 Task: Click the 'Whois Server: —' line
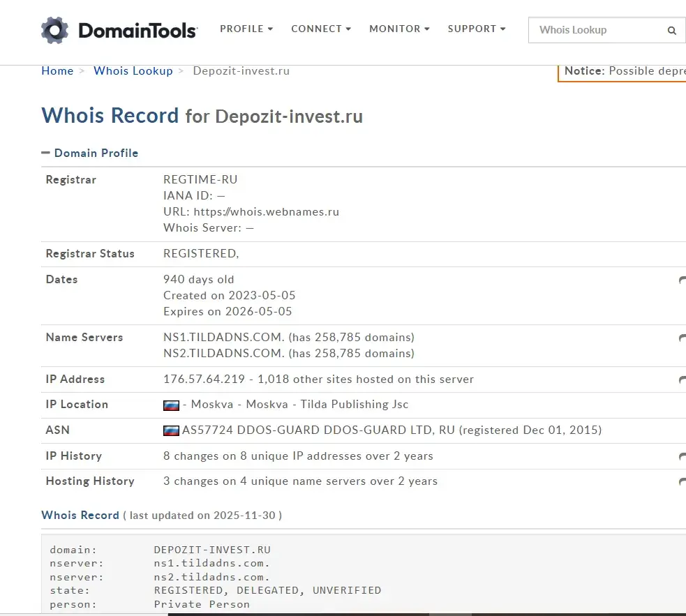coord(208,228)
